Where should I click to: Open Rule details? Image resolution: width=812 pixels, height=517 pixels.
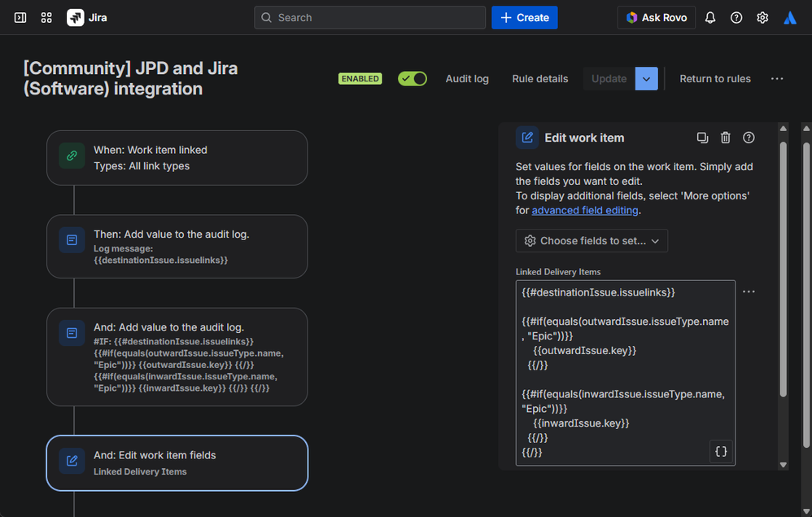coord(540,79)
